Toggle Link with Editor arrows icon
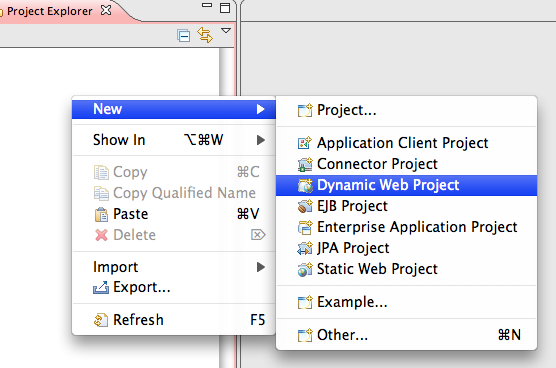This screenshot has width=556, height=368. point(205,35)
